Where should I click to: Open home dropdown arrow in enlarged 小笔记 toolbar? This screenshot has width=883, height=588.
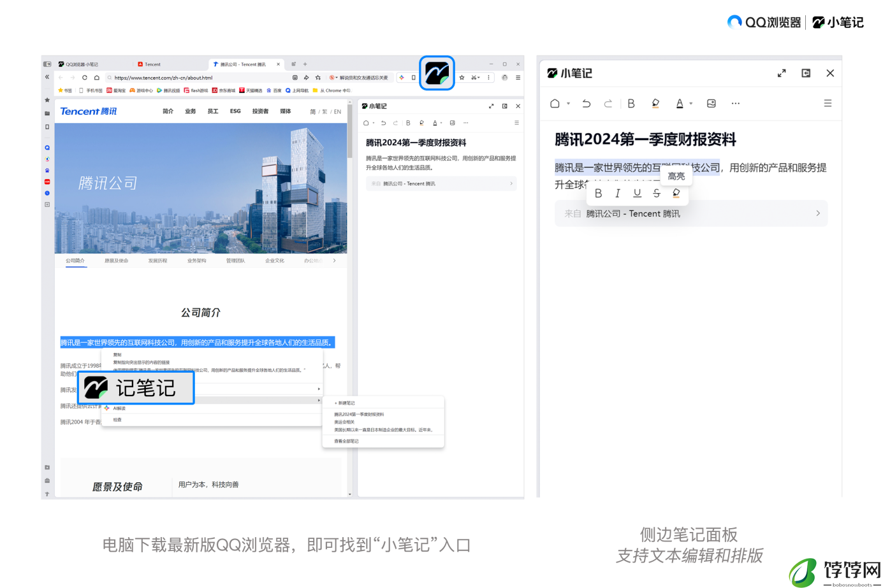568,103
